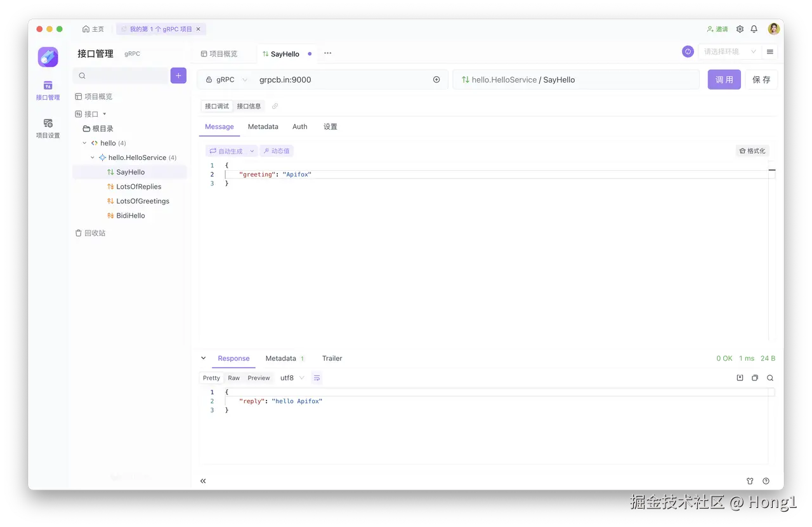Select the 设置 tab
Viewport: 812px width, 527px height.
[x=331, y=127]
